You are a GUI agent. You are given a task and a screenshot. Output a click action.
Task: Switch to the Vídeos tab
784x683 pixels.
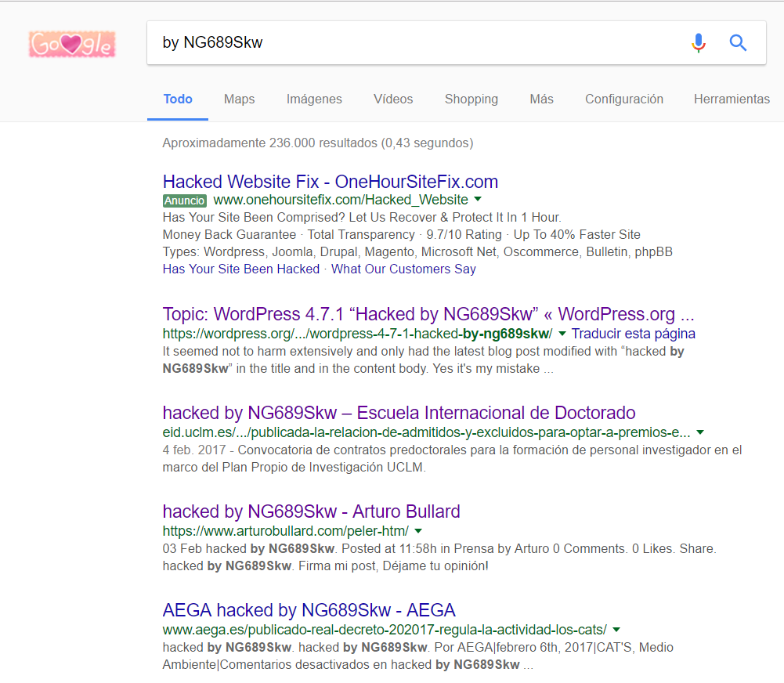(x=393, y=99)
